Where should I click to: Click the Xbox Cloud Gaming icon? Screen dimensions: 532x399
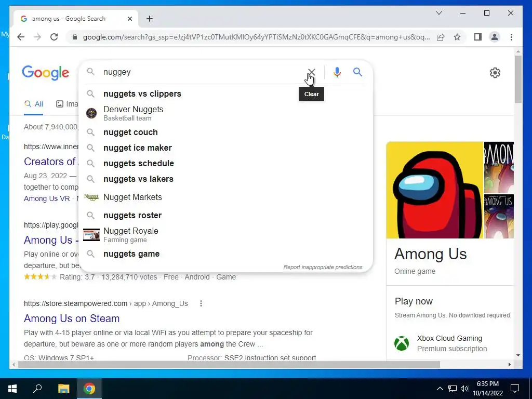pyautogui.click(x=402, y=343)
